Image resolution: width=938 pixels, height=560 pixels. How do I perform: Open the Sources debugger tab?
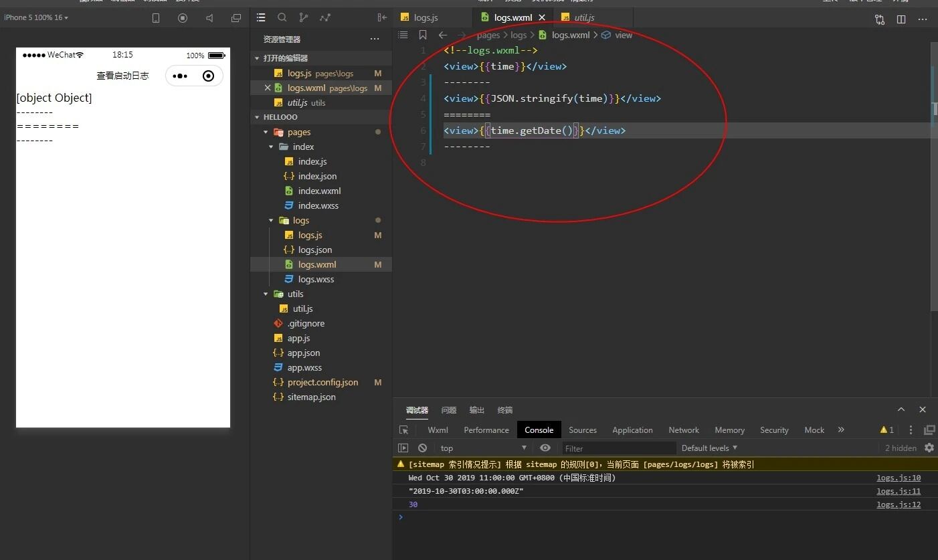coord(583,430)
